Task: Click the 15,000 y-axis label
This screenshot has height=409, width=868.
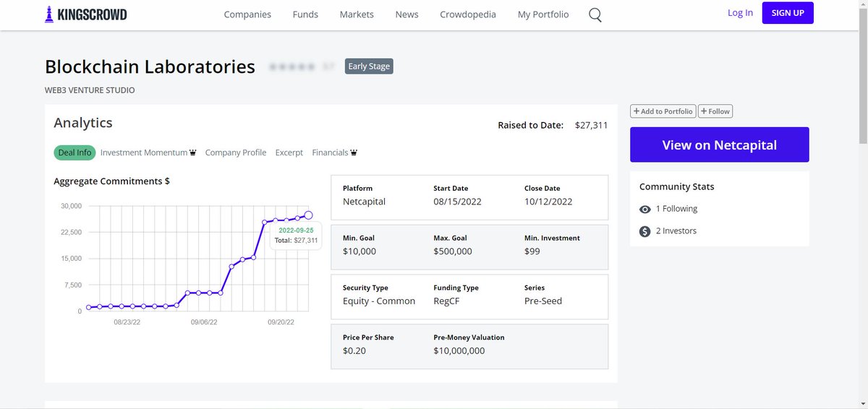Action: (71, 259)
